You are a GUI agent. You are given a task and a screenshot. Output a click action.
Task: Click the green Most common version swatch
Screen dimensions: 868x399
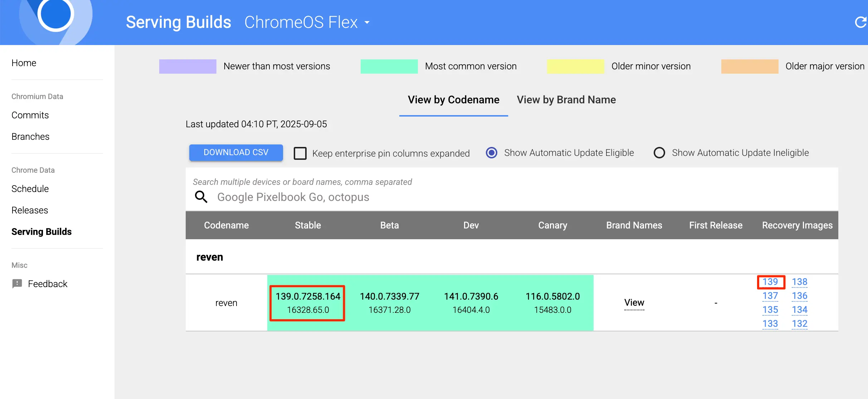389,66
